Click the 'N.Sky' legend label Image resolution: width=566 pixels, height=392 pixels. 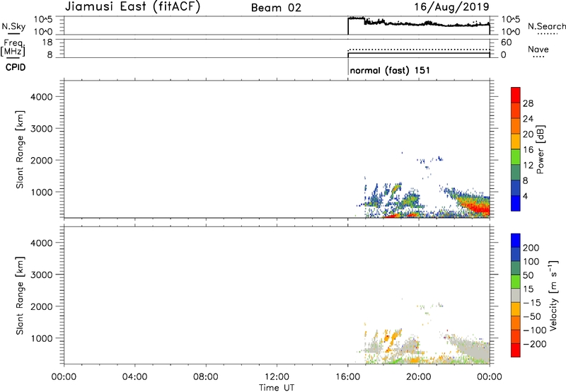[x=13, y=26]
